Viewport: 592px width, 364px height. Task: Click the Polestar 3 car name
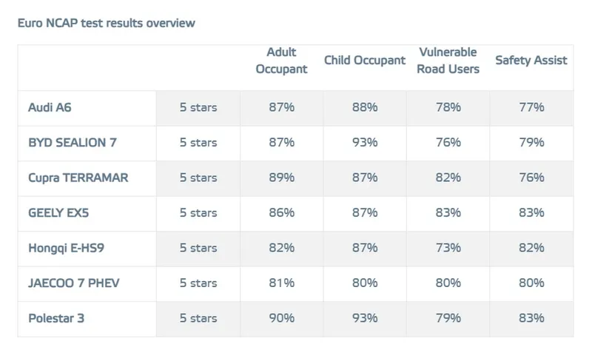[x=57, y=318]
